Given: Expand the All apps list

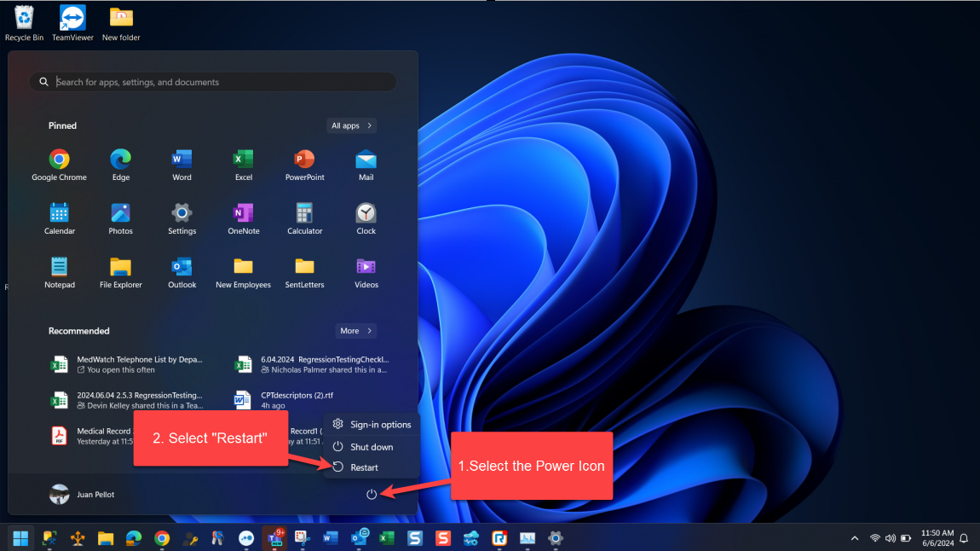Looking at the screenshot, I should pos(352,125).
